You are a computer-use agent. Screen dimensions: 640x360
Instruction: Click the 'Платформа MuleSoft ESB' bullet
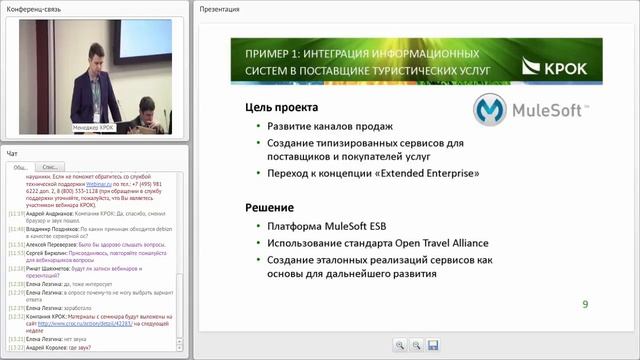tap(327, 226)
